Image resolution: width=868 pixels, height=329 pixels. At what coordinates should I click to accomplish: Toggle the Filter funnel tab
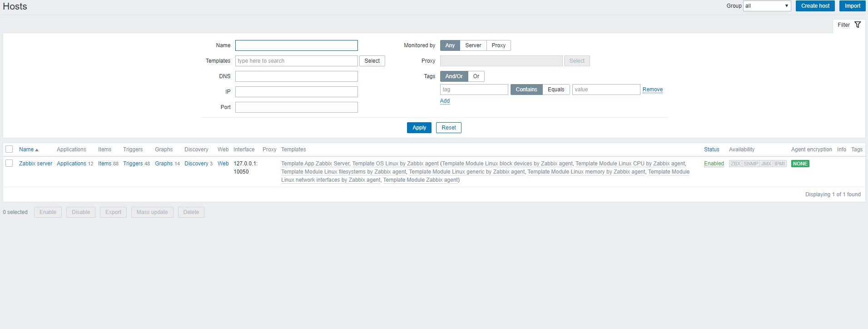[849, 25]
